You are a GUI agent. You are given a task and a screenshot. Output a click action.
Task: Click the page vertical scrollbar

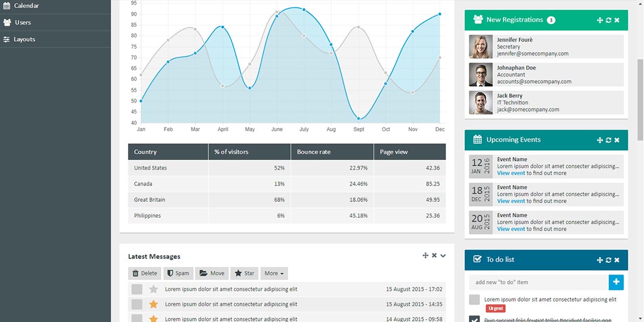640,100
